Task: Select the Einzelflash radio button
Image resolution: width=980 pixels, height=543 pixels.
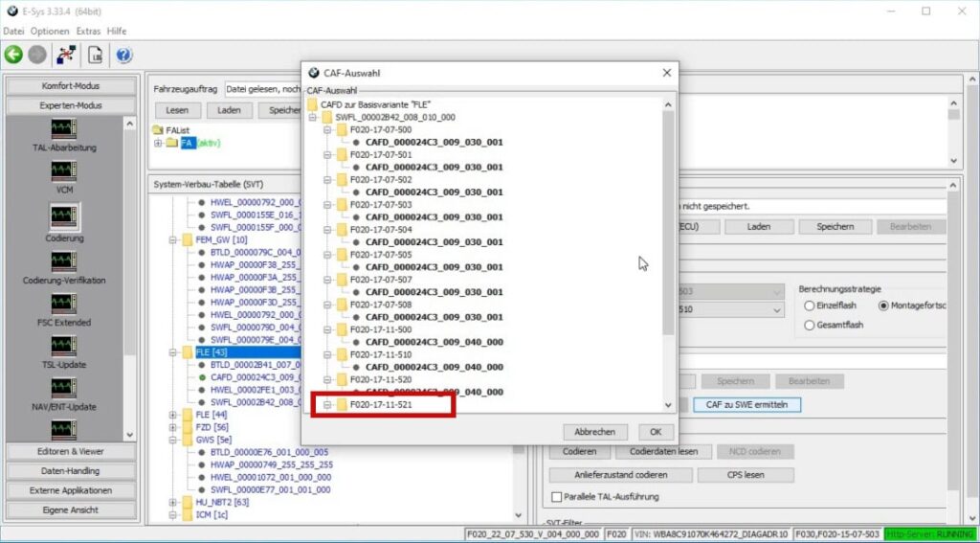Action: point(810,305)
